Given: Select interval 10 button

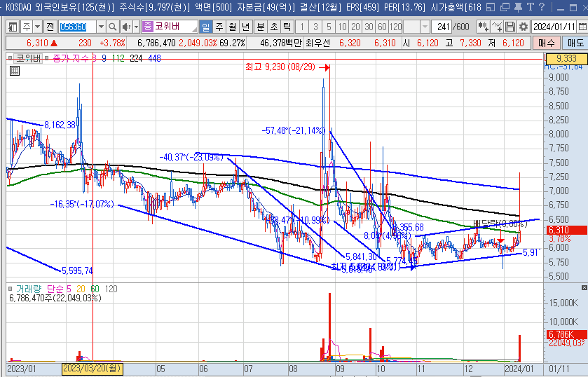Looking at the screenshot, I should [x=343, y=27].
